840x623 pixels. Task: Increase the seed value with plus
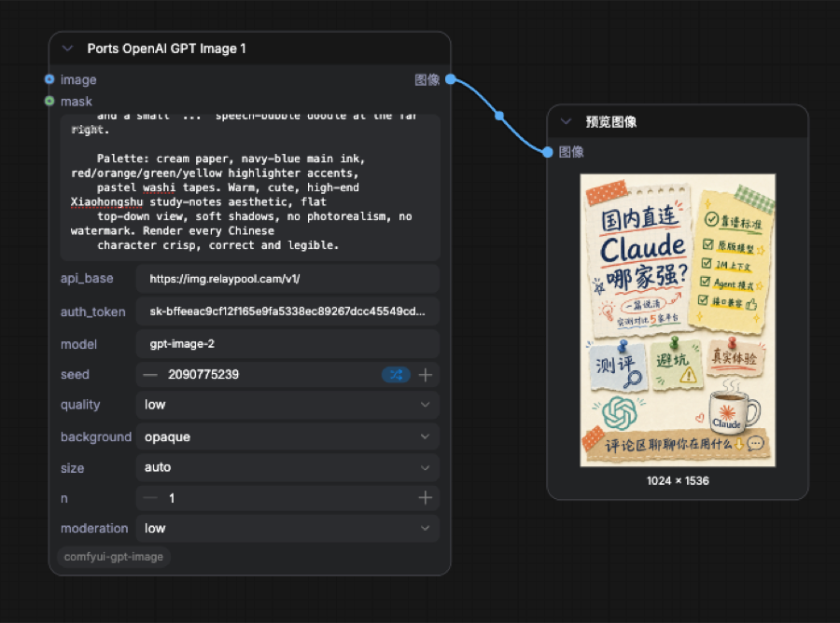coord(426,375)
